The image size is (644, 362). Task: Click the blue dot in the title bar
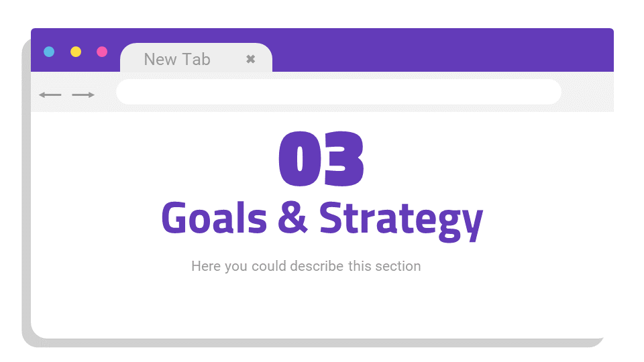pos(49,52)
